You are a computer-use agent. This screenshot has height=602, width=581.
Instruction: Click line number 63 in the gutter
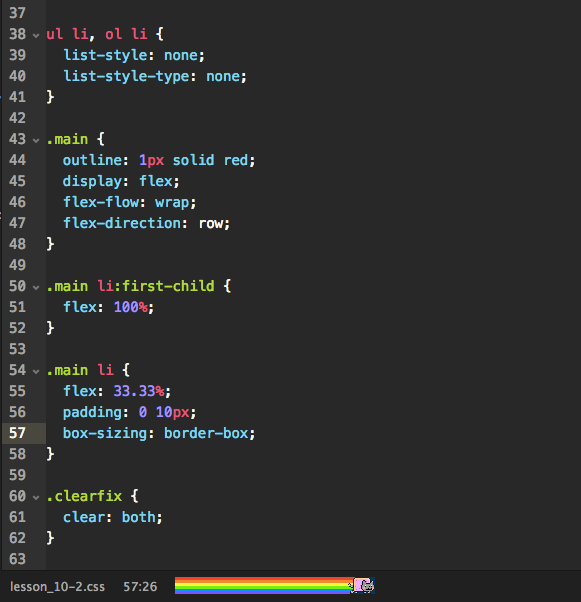pos(18,559)
